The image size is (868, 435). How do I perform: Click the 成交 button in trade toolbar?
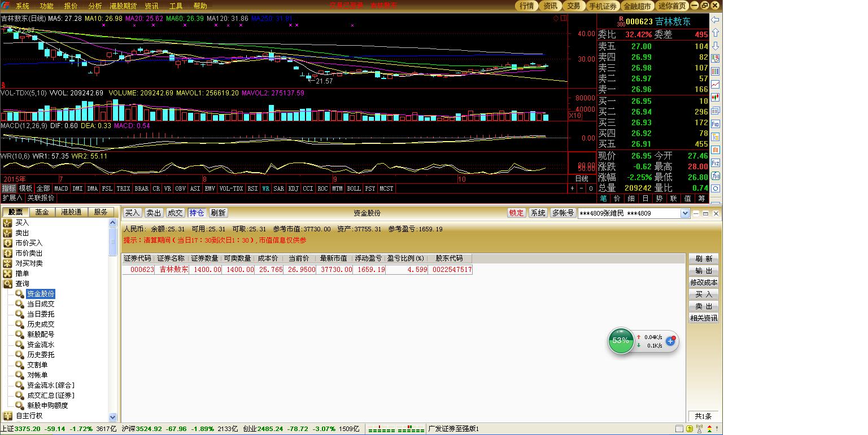[175, 213]
